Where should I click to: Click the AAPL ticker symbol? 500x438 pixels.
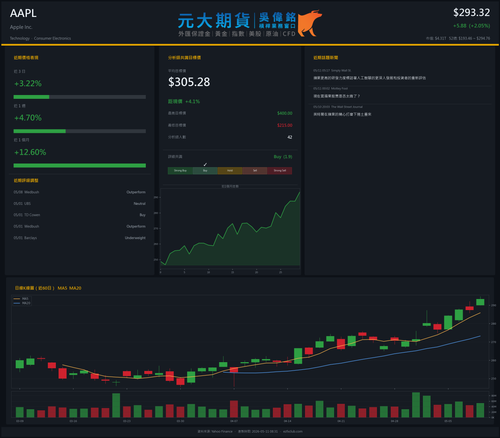click(23, 13)
